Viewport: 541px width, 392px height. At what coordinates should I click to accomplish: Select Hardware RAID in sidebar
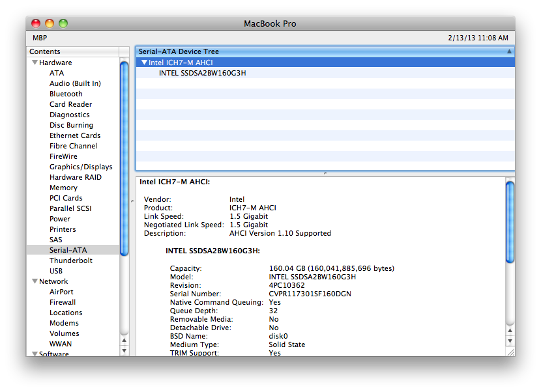(76, 177)
